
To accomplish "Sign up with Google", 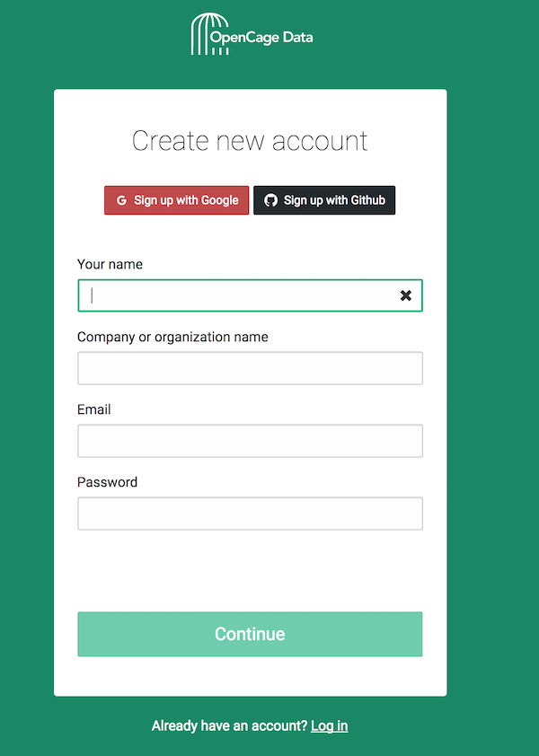I will [x=177, y=200].
